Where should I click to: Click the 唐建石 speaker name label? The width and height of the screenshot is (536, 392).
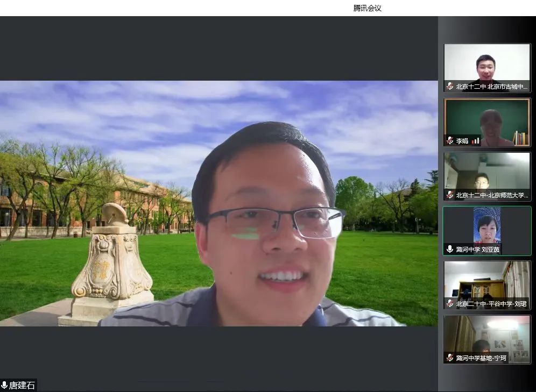tap(22, 385)
